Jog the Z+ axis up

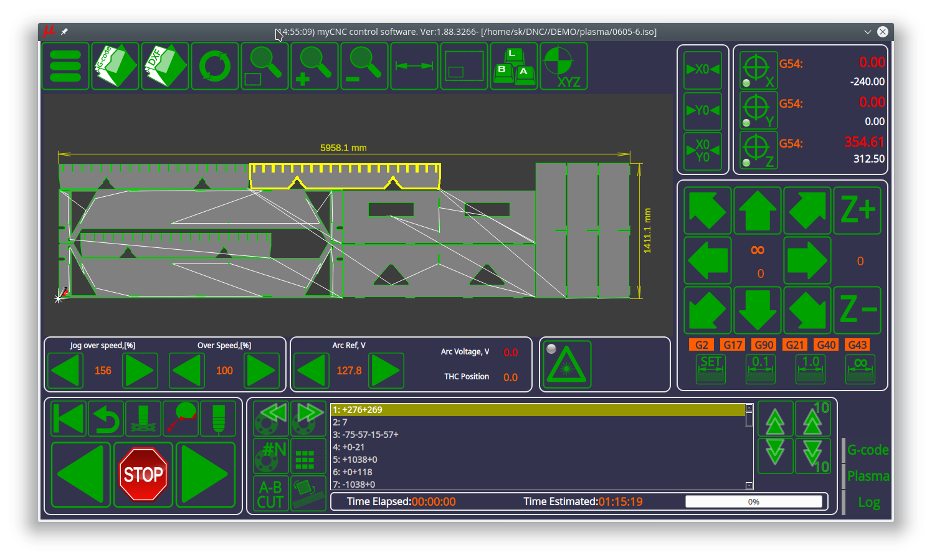click(x=857, y=211)
